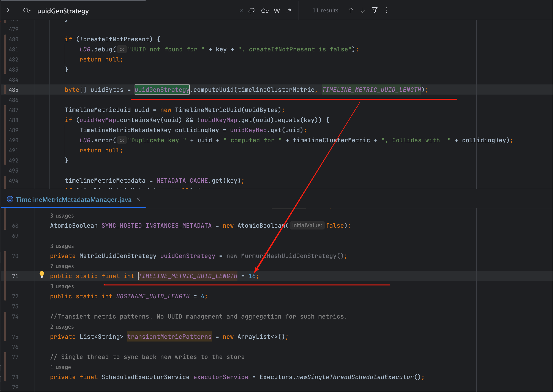Viewport: 553px width, 392px height.
Task: Clear the search text with the X
Action: (241, 11)
